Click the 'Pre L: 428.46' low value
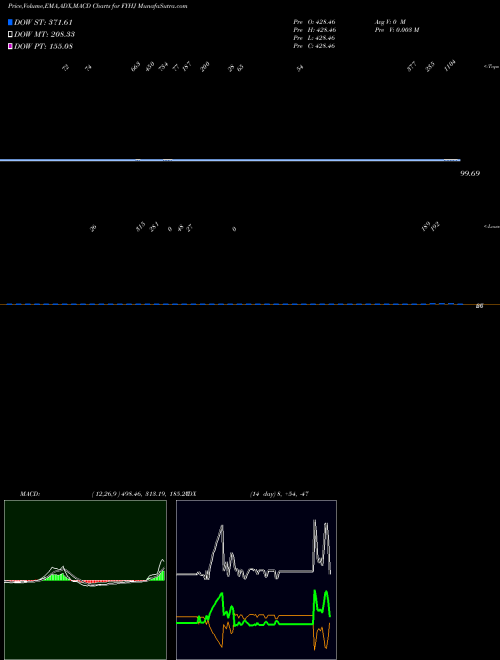This screenshot has width=500, height=660. (x=314, y=38)
